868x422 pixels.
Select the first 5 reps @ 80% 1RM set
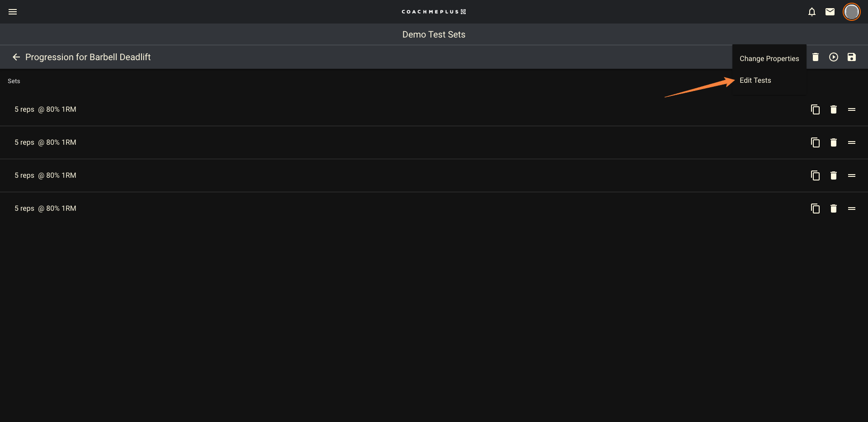45,109
